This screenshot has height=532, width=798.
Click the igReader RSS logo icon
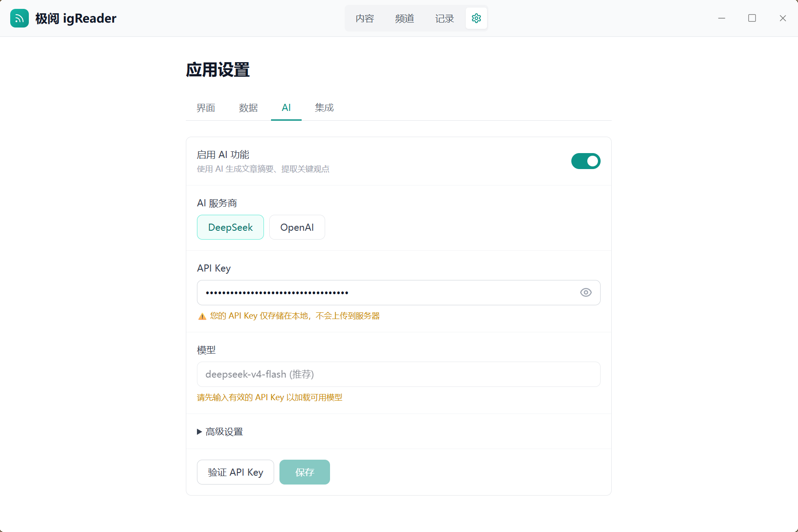[x=20, y=18]
